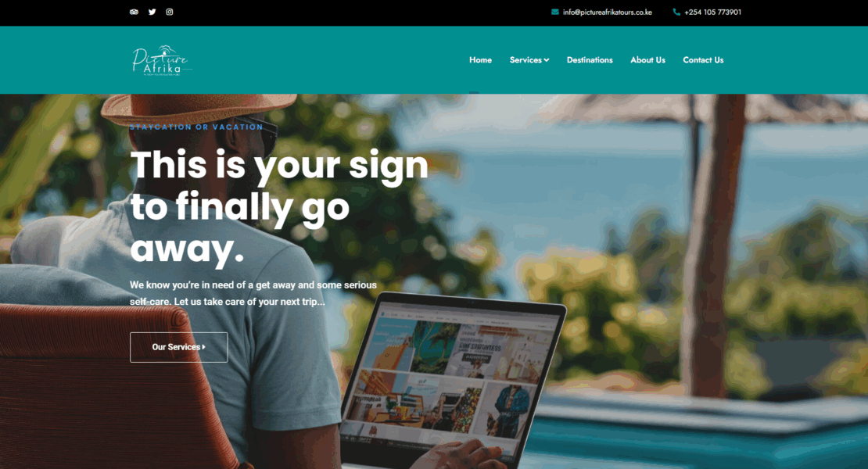Open the Instagram social icon
The height and width of the screenshot is (469, 868).
170,13
